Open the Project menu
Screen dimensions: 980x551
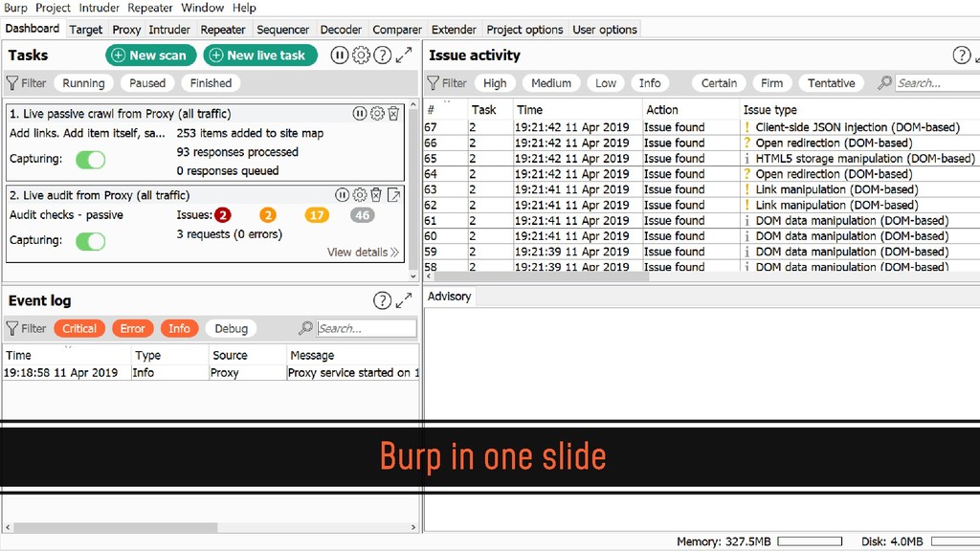(x=53, y=8)
